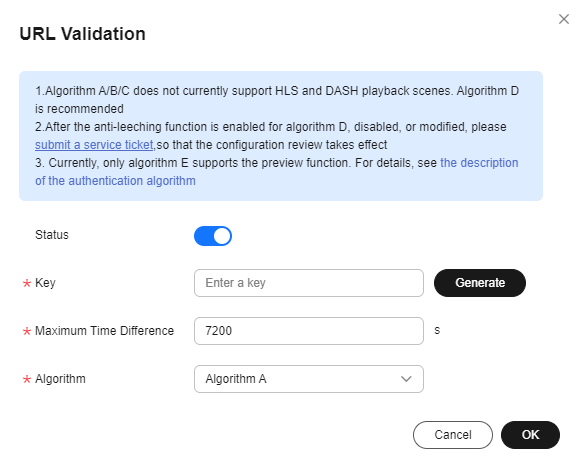Open the submit a service ticket link
This screenshot has height=467, width=588.
point(94,145)
